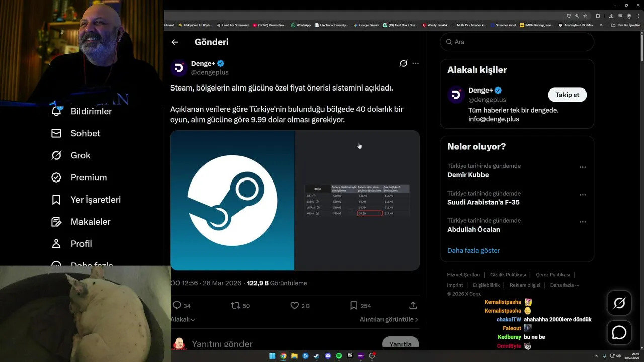Open the browser extensions puzzle icon
The height and width of the screenshot is (362, 644).
598,16
